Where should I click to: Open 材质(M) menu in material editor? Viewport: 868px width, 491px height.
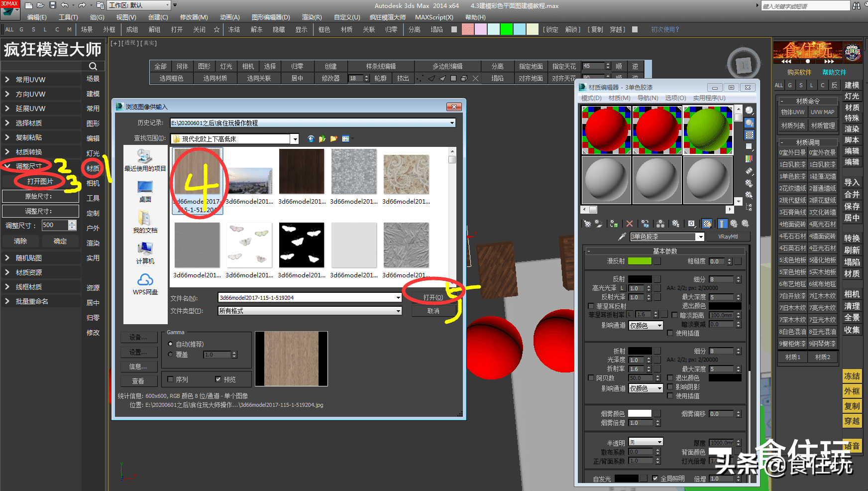click(x=619, y=98)
